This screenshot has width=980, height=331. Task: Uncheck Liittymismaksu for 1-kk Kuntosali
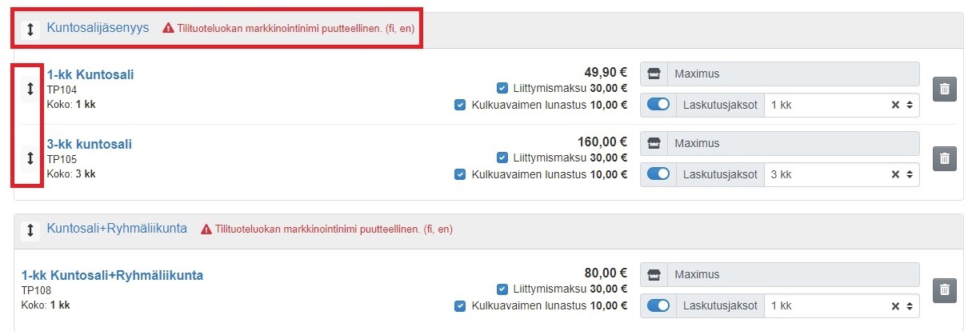[502, 88]
